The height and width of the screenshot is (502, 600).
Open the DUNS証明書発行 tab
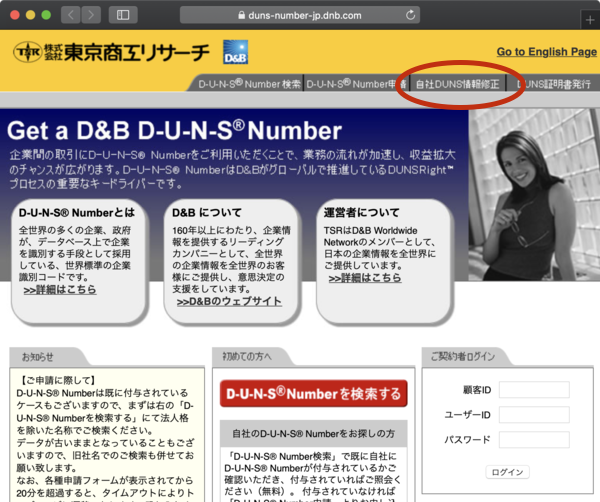click(553, 84)
